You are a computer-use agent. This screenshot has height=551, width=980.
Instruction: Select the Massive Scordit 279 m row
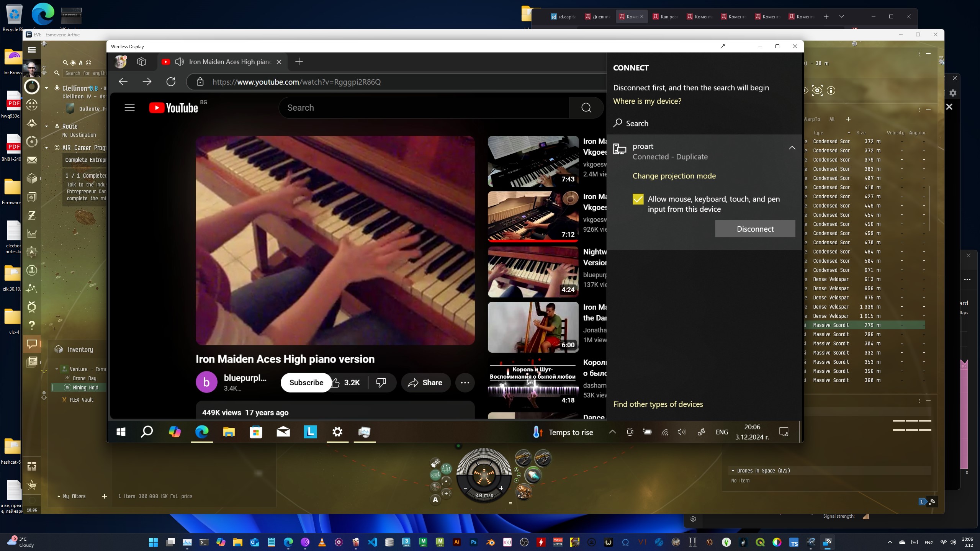(x=864, y=325)
